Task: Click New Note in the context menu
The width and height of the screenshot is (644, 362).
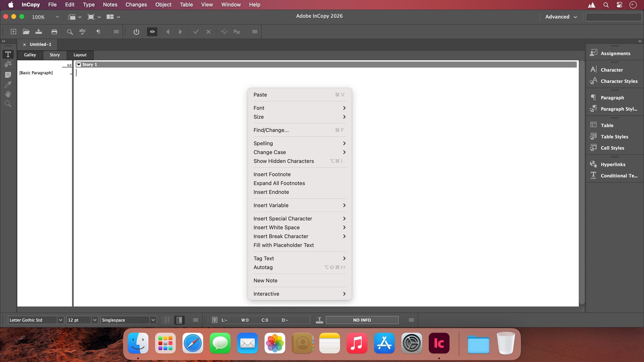Action: (265, 281)
